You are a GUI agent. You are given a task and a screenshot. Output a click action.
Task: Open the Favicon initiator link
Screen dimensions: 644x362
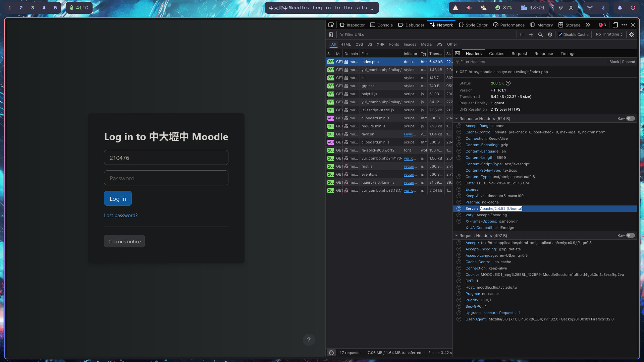click(410, 134)
